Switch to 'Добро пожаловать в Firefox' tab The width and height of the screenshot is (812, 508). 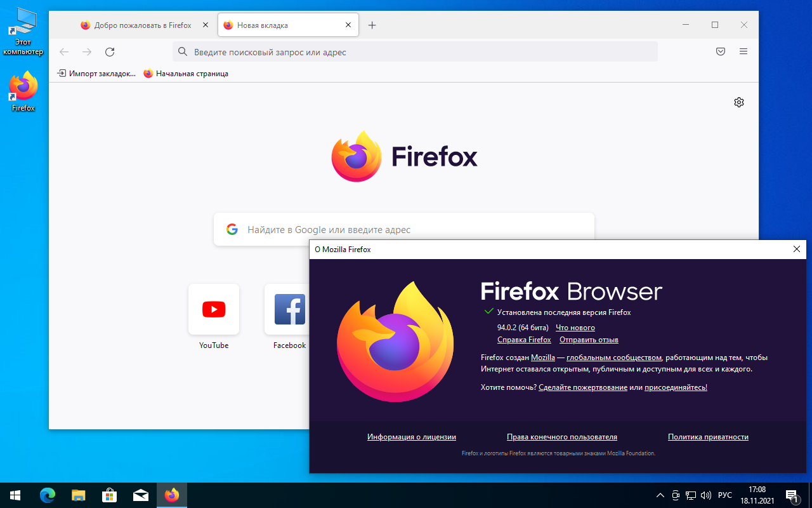click(x=144, y=25)
